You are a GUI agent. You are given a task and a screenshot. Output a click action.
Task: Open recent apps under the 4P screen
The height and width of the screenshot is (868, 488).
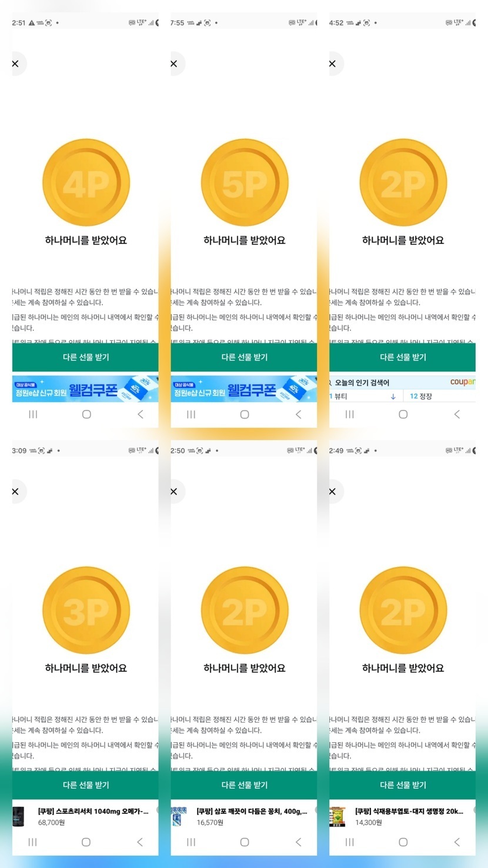tap(33, 415)
